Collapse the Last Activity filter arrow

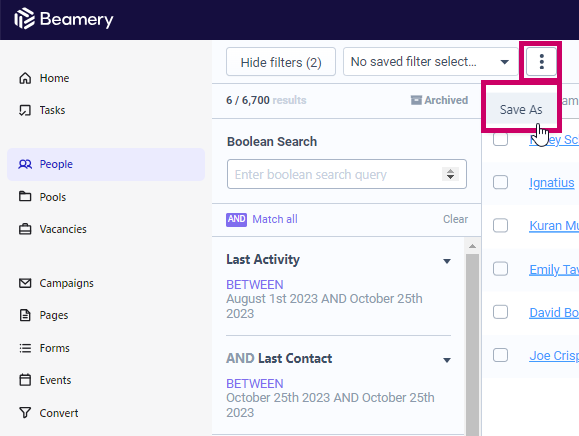pos(447,261)
